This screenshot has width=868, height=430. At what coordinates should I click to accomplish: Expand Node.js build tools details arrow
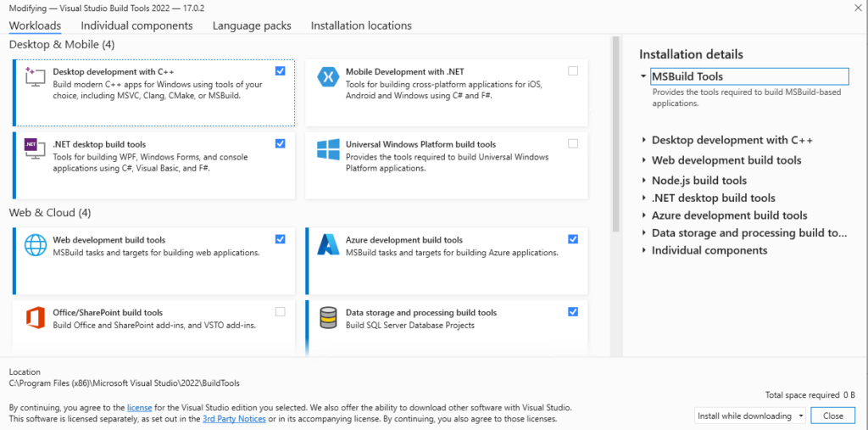coord(644,180)
